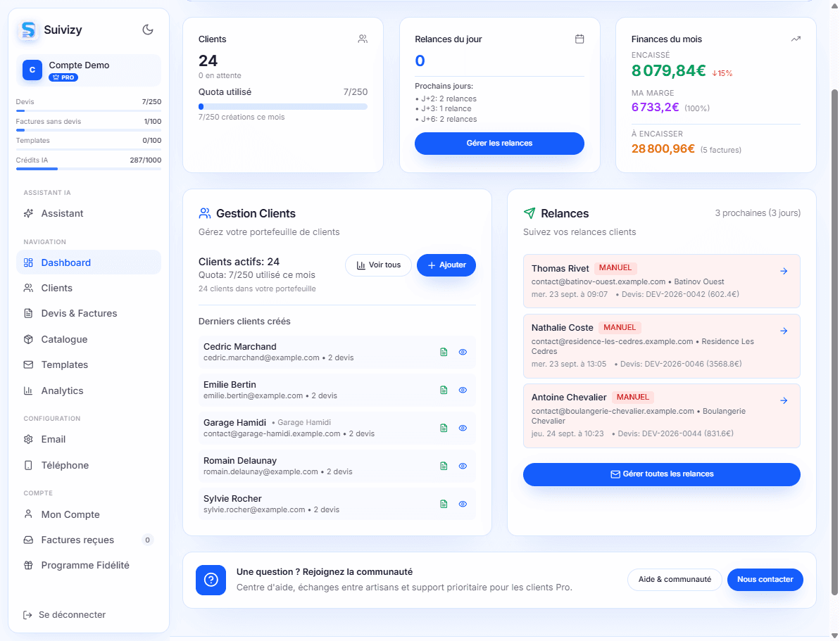840x641 pixels.
Task: Click the calendar icon in Relances du jour
Action: pos(579,39)
